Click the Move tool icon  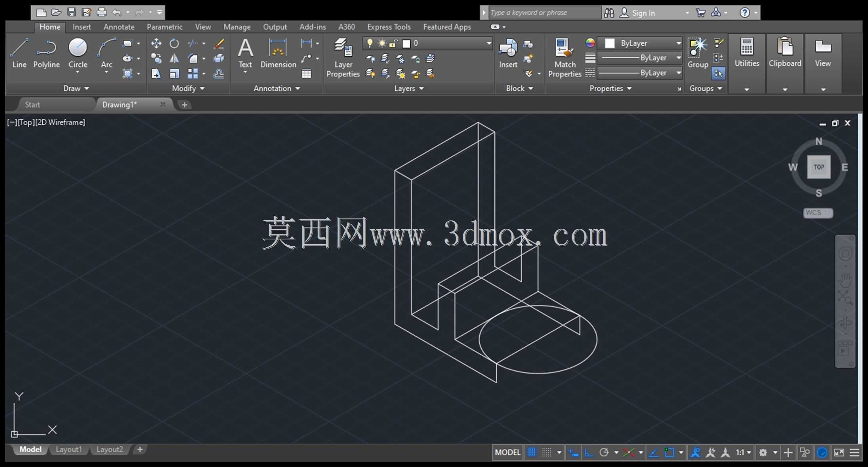click(x=156, y=43)
